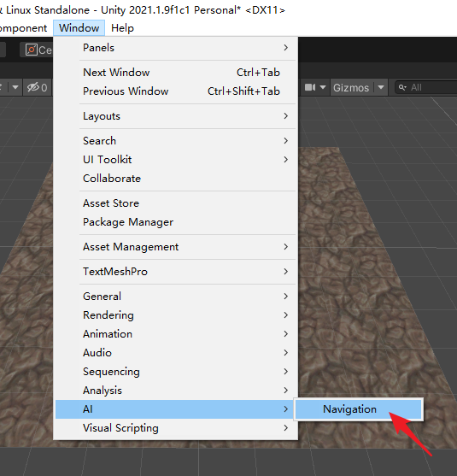457x476 pixels.
Task: Open Collaborate from the Window menu
Action: (175, 179)
